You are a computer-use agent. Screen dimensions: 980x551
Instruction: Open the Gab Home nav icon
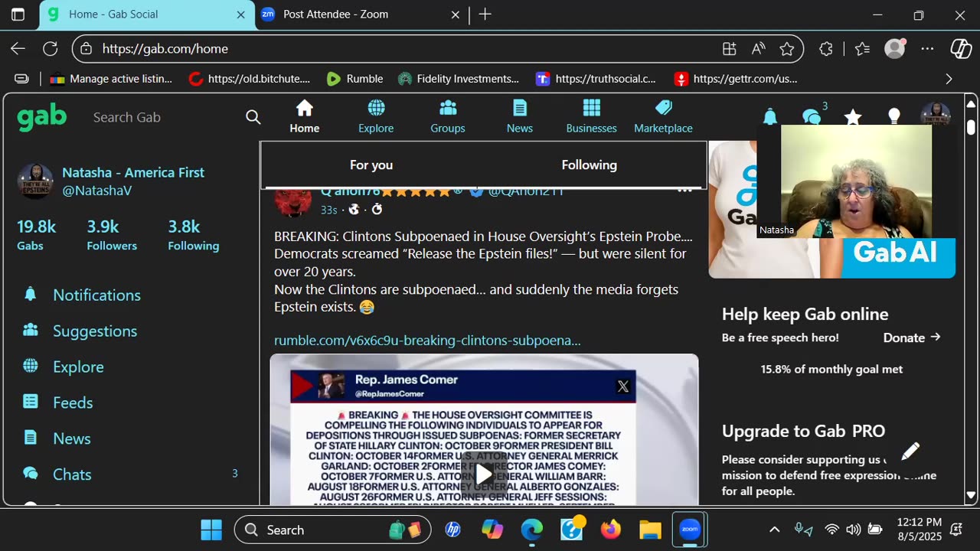(305, 116)
